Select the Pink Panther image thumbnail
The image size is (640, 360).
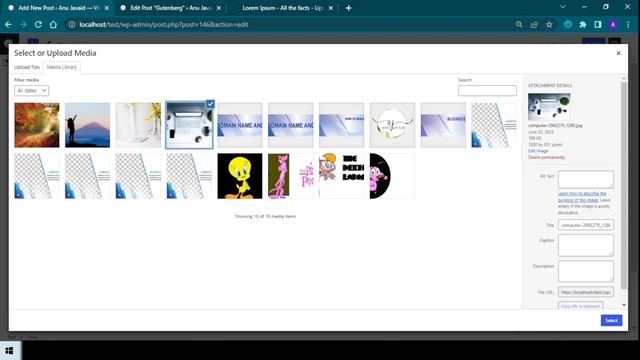[x=291, y=176]
